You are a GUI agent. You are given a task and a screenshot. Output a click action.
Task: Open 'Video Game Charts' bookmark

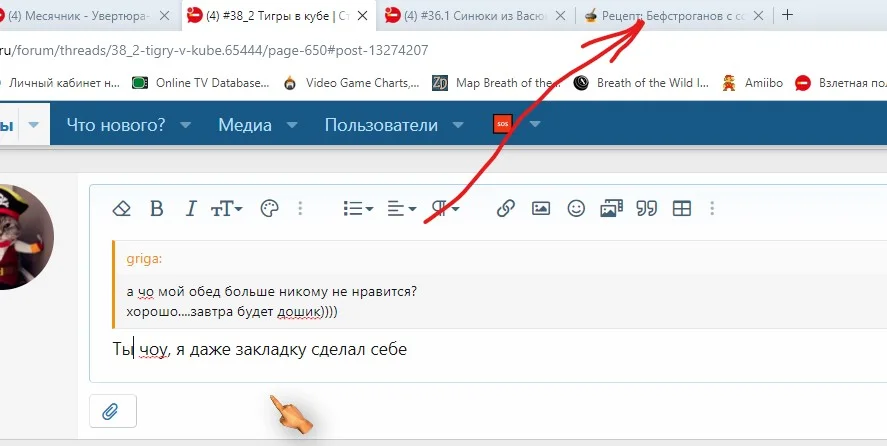[x=351, y=83]
